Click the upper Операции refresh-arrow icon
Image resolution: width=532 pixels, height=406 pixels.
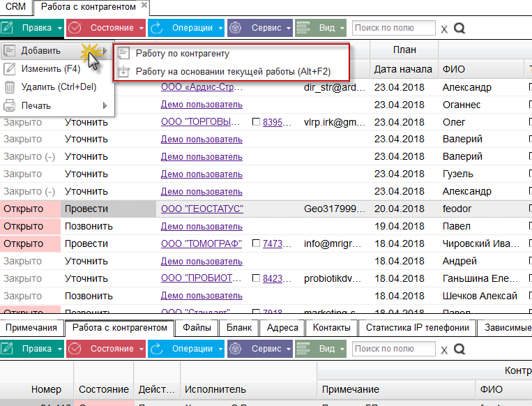tap(156, 28)
